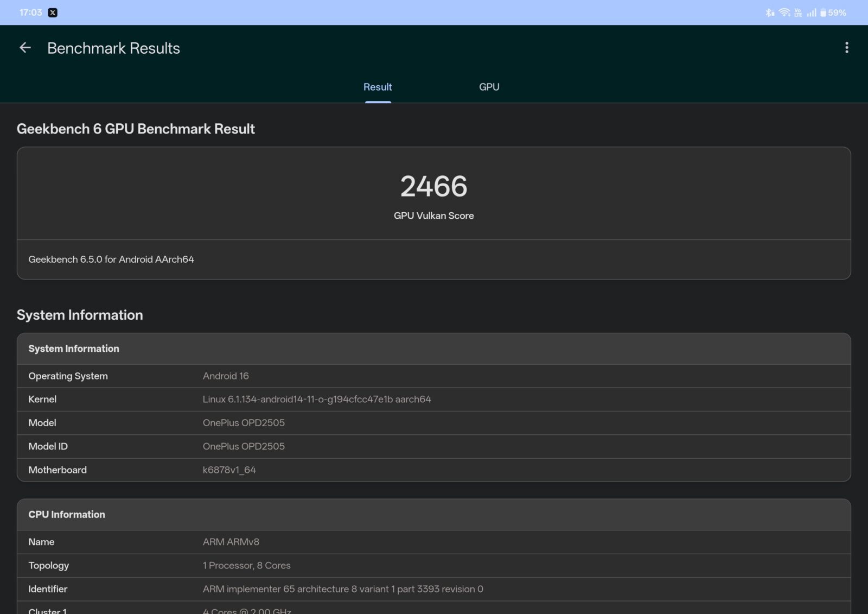Select the Topology row
This screenshot has width=868, height=614.
pyautogui.click(x=433, y=565)
